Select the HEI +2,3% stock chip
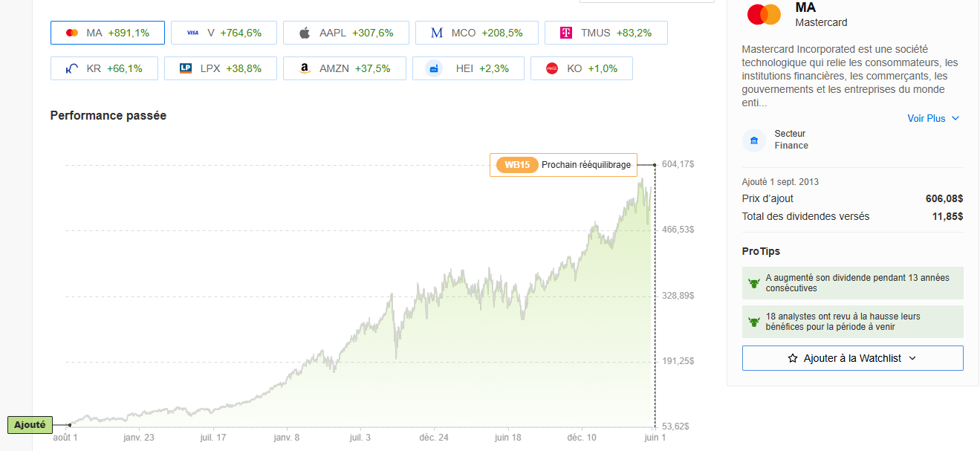The image size is (980, 451). pyautogui.click(x=468, y=68)
